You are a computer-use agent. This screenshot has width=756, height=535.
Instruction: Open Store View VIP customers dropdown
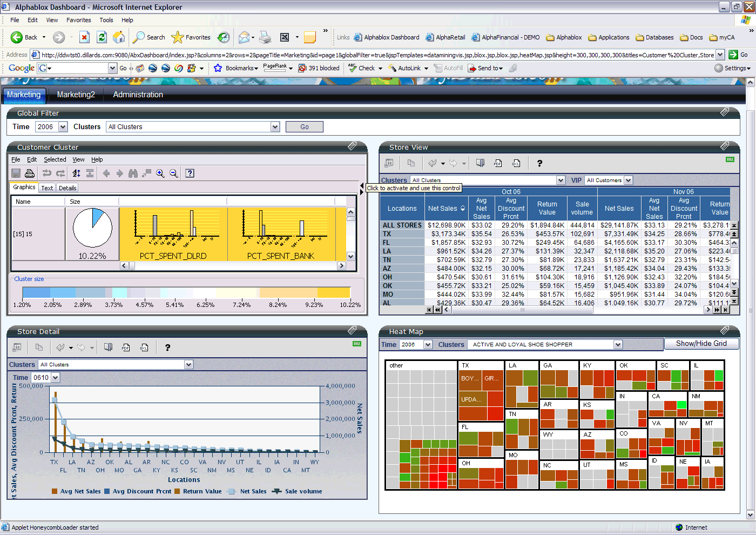click(628, 180)
